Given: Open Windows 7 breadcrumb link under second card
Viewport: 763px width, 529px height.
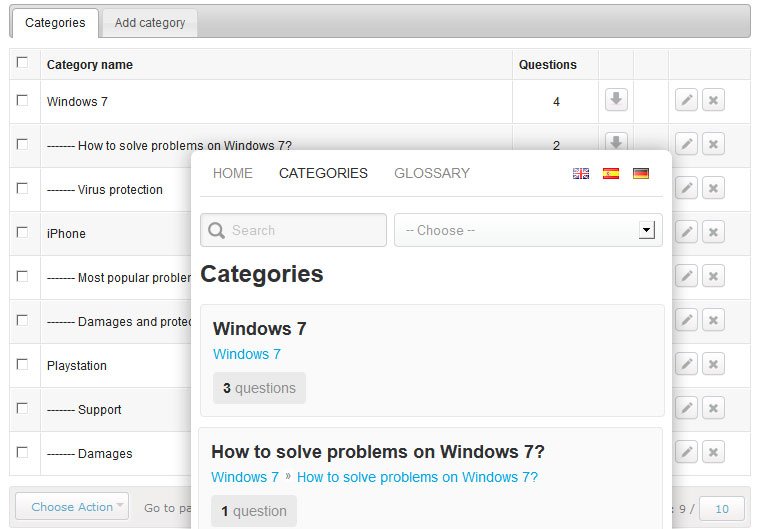Looking at the screenshot, I should 245,477.
